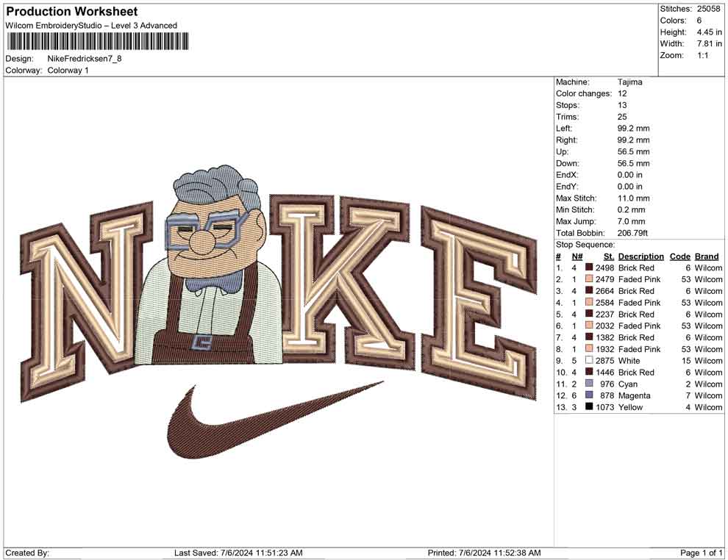Screen dimensions: 728x560
Task: Click the St. column header
Action: click(x=609, y=256)
